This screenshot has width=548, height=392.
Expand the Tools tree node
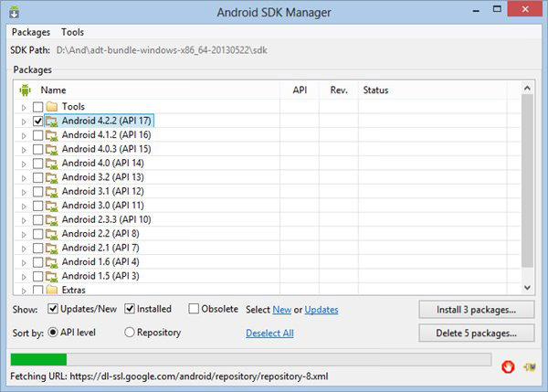(x=24, y=107)
